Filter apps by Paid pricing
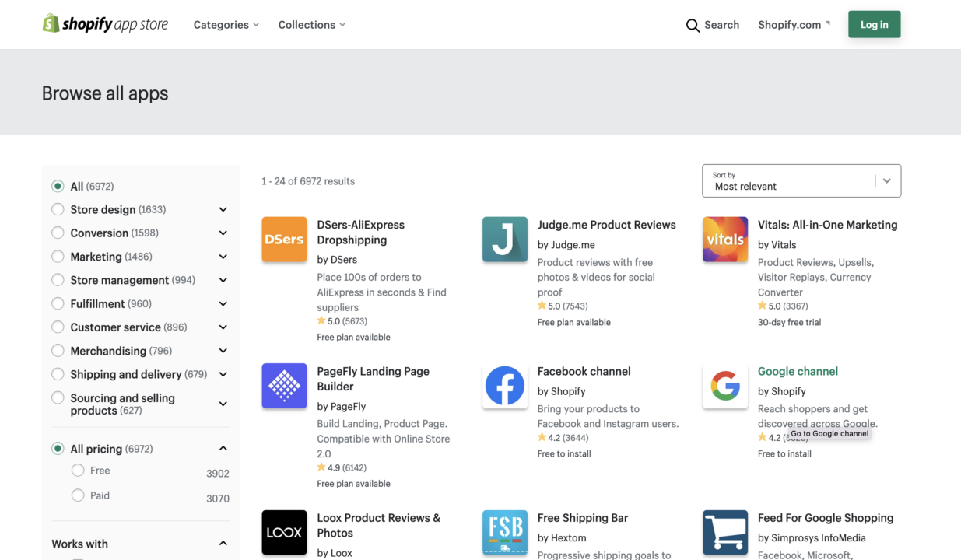Image resolution: width=961 pixels, height=560 pixels. click(78, 495)
